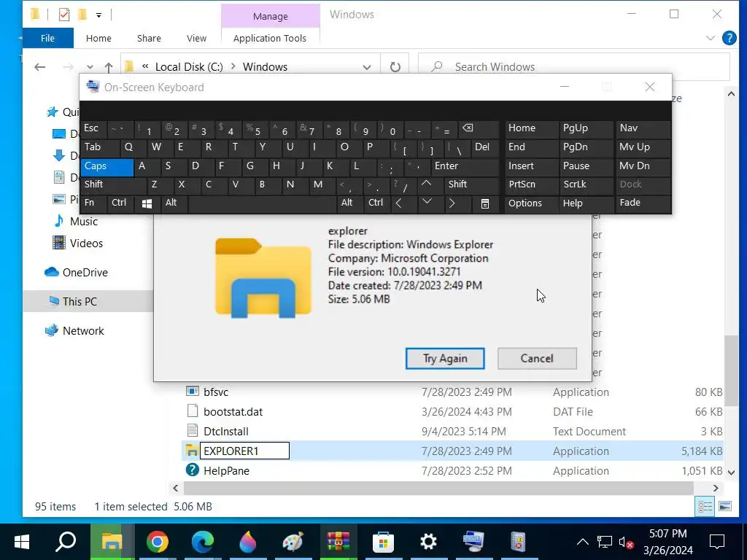Image resolution: width=747 pixels, height=560 pixels.
Task: Open Google Chrome from the taskbar
Action: 158,542
